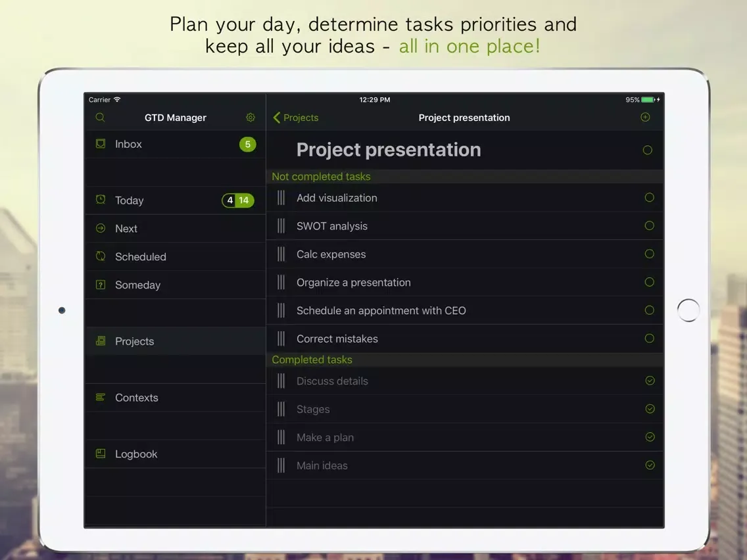Open the Someday list
Image resolution: width=747 pixels, height=560 pixels.
pos(176,285)
